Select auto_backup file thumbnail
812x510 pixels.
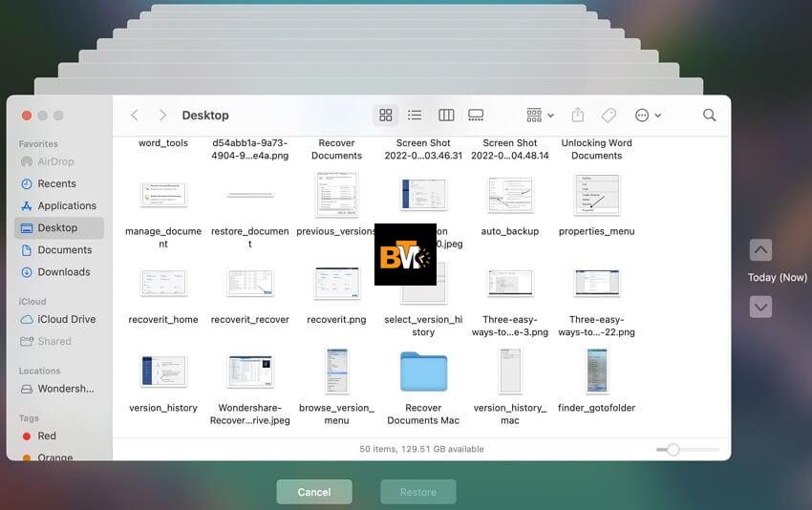pos(510,195)
